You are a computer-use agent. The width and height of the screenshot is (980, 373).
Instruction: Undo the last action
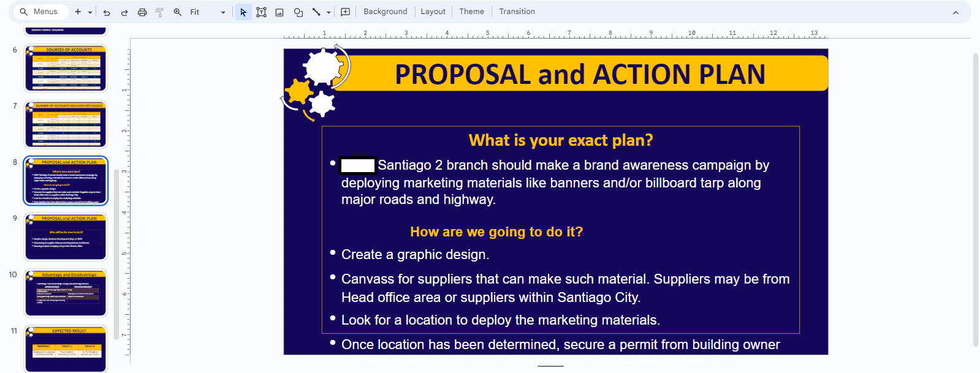click(x=107, y=12)
